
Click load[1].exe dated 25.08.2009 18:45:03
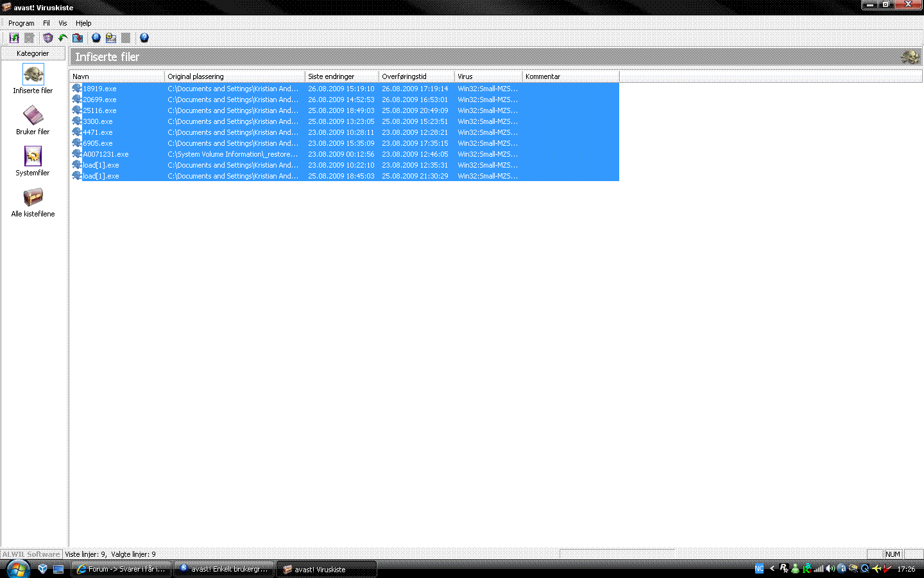[101, 176]
